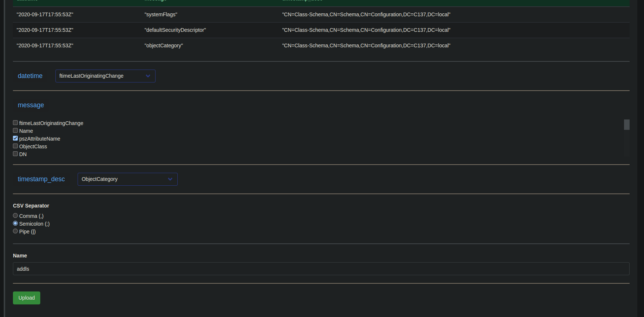Enable the Name checkbox under message
The height and width of the screenshot is (317, 644).
pos(16,131)
